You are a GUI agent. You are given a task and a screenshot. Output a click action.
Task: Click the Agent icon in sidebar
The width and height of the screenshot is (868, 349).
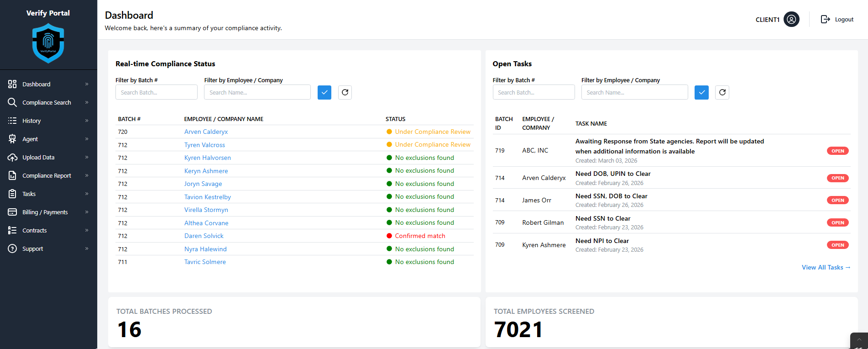click(x=12, y=139)
